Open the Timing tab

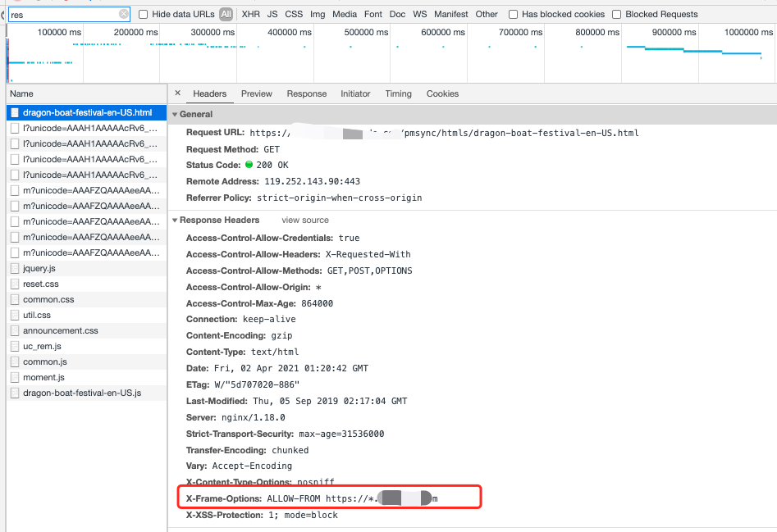pyautogui.click(x=399, y=93)
